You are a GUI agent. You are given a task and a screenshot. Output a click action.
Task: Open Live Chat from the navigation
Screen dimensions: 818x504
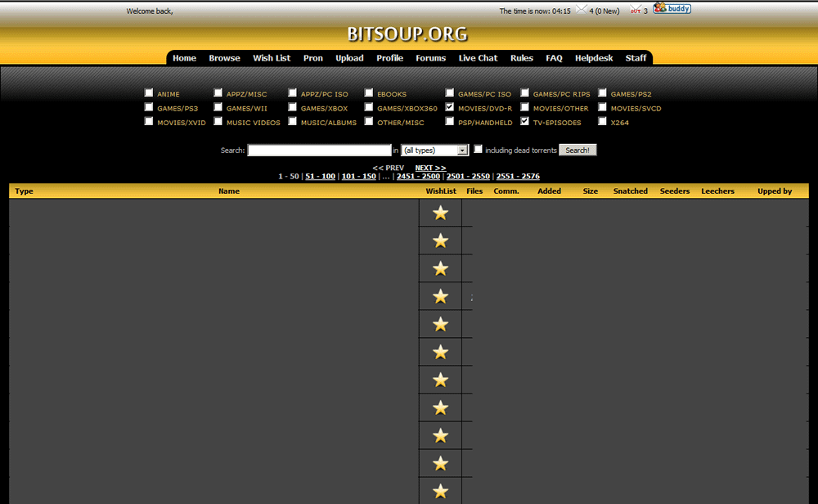(478, 58)
